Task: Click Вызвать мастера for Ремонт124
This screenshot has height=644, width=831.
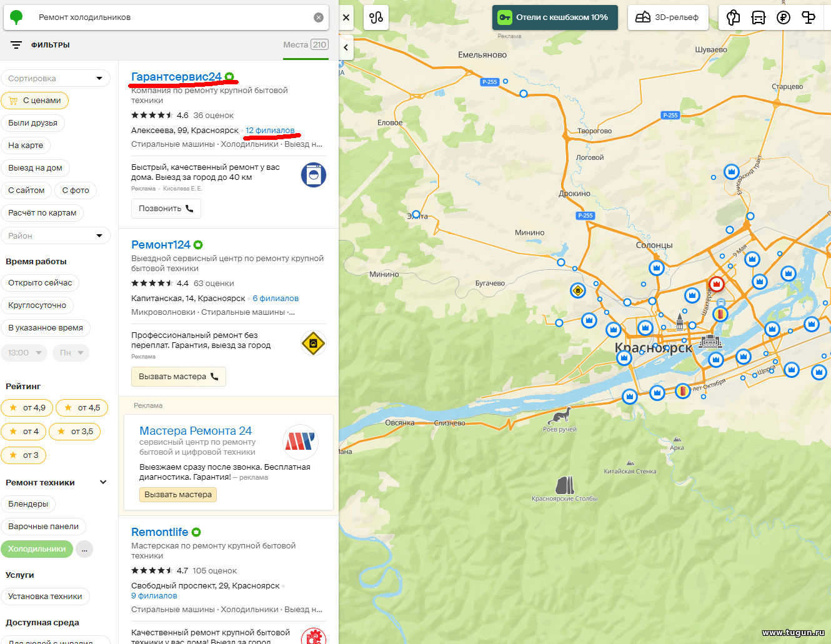Action: (x=179, y=376)
